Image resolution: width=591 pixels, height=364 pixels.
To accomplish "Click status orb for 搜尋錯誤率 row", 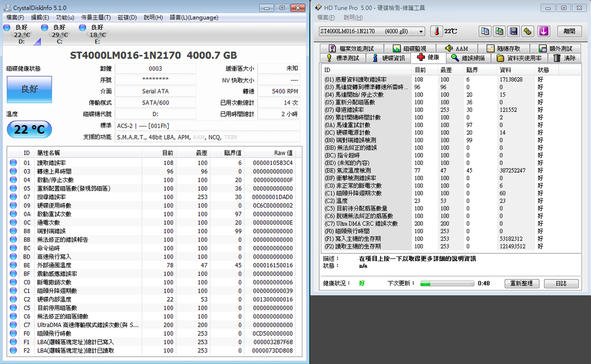I will click(13, 197).
